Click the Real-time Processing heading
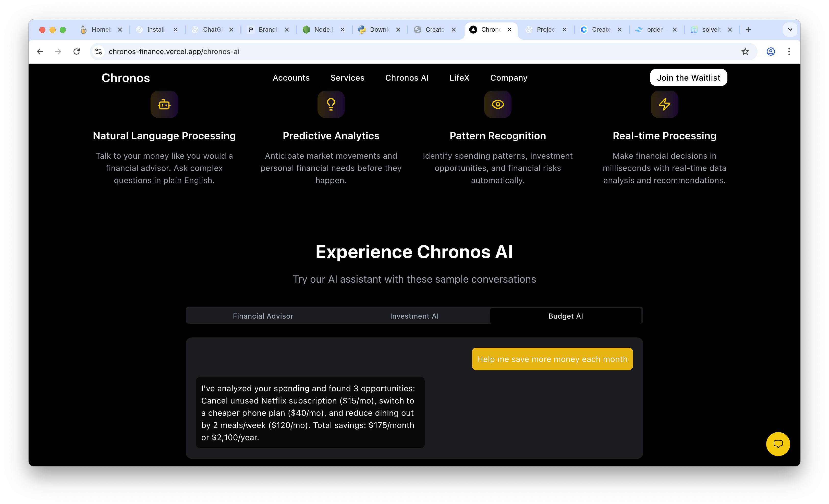Viewport: 829px width, 504px height. coord(664,135)
